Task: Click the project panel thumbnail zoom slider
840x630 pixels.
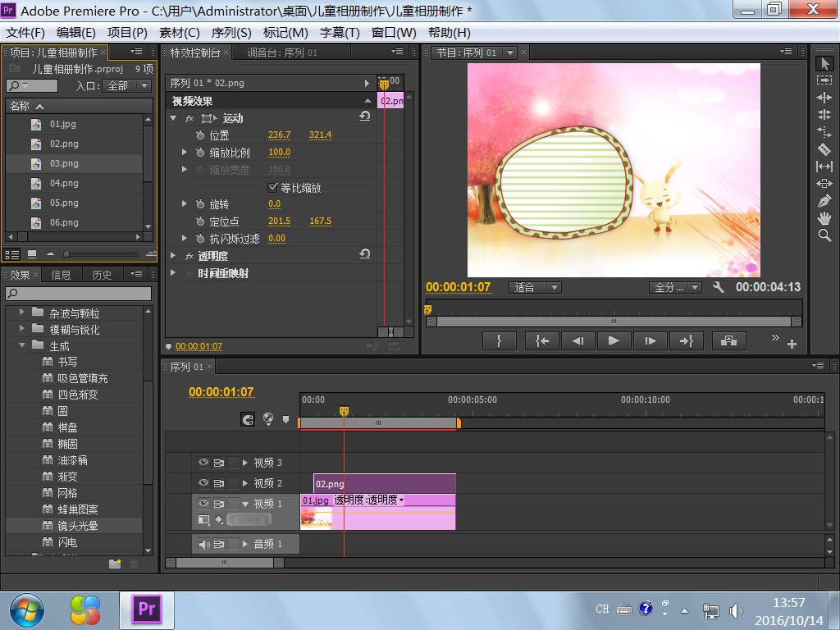Action: pyautogui.click(x=67, y=254)
